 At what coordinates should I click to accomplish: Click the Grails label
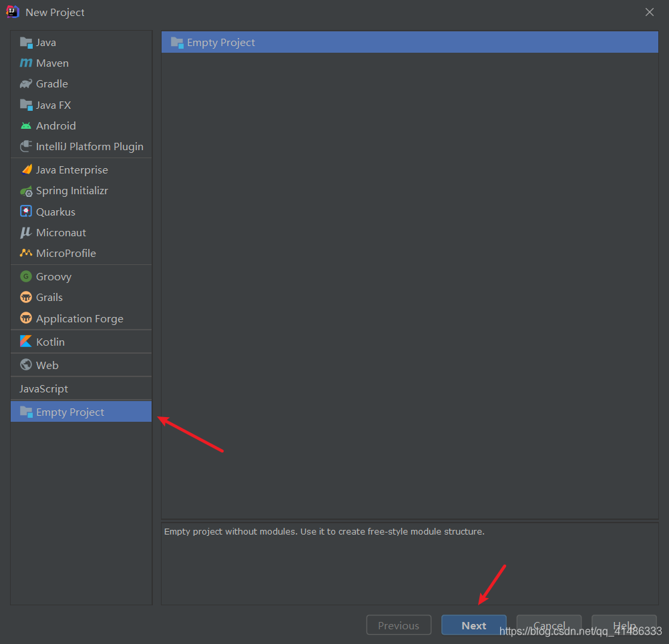tap(49, 297)
